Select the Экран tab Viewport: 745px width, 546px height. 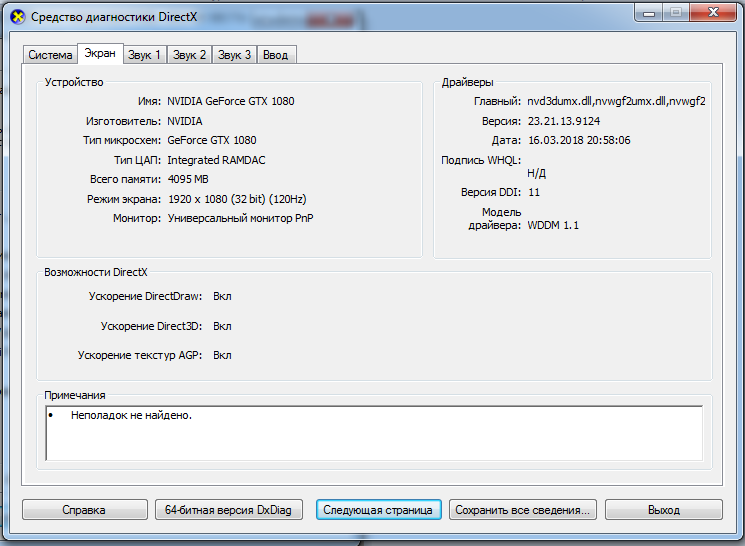(x=100, y=53)
